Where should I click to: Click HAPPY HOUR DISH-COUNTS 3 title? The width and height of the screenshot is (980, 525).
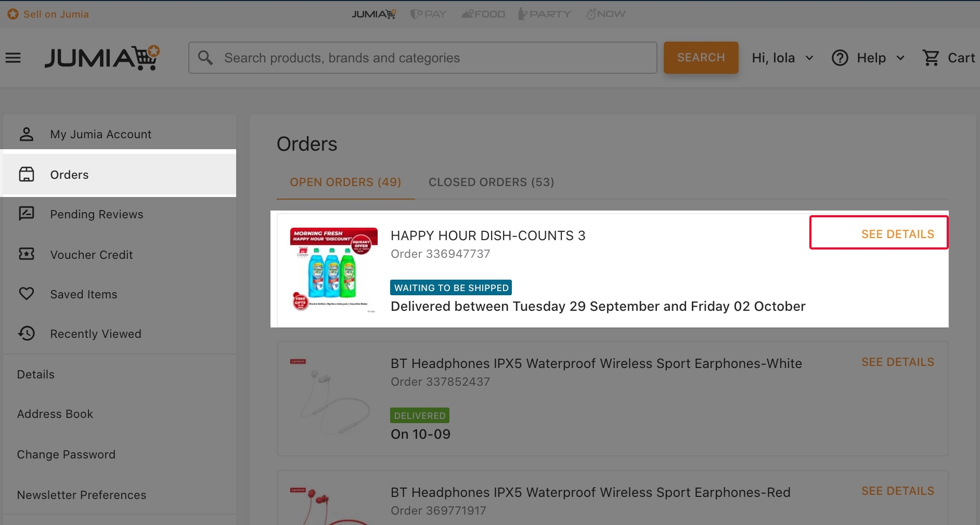click(488, 235)
